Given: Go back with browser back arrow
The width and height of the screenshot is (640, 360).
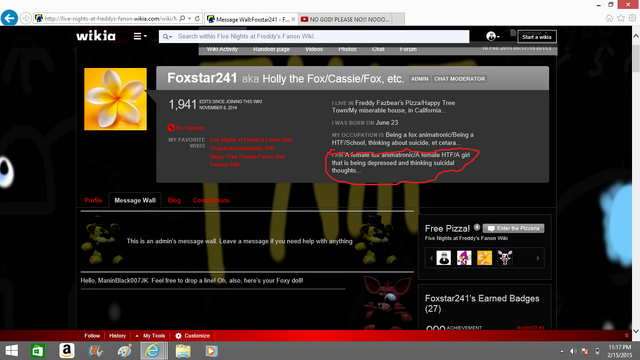Looking at the screenshot, I should tap(9, 18).
